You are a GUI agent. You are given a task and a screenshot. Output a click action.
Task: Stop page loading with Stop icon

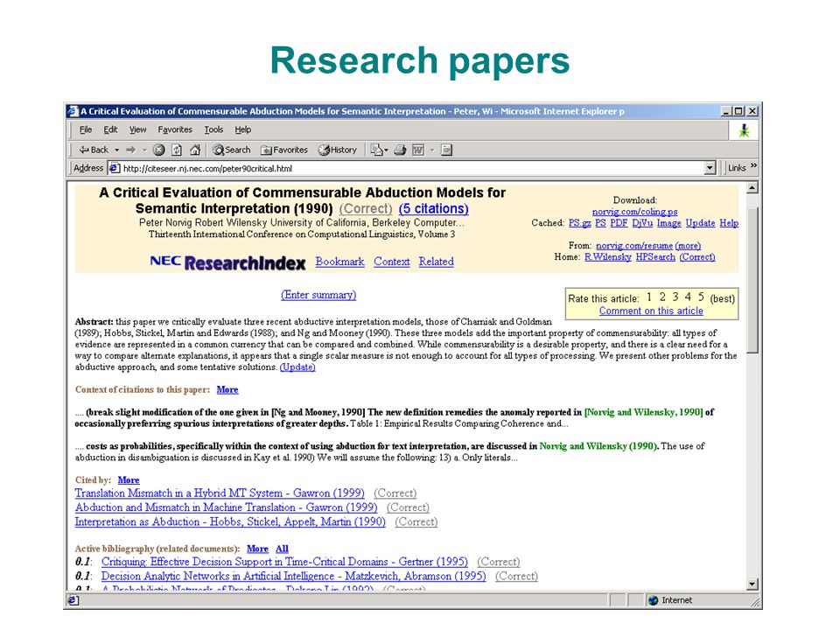[x=158, y=150]
